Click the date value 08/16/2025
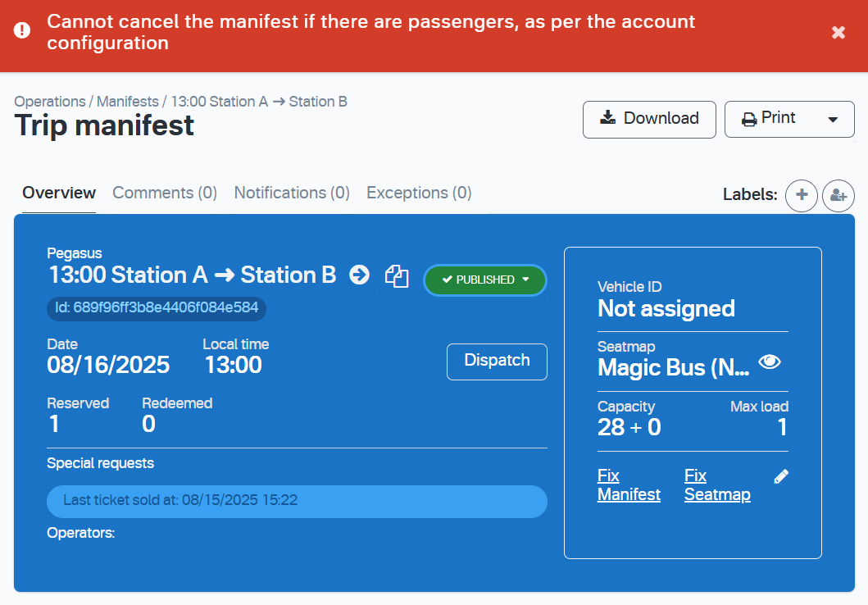This screenshot has height=605, width=868. [x=108, y=366]
